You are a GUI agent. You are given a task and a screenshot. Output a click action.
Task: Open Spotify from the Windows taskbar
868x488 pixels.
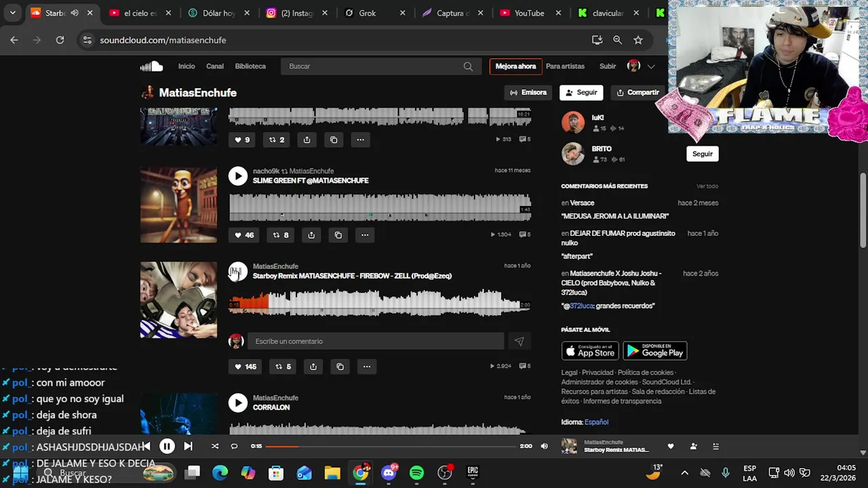click(416, 472)
